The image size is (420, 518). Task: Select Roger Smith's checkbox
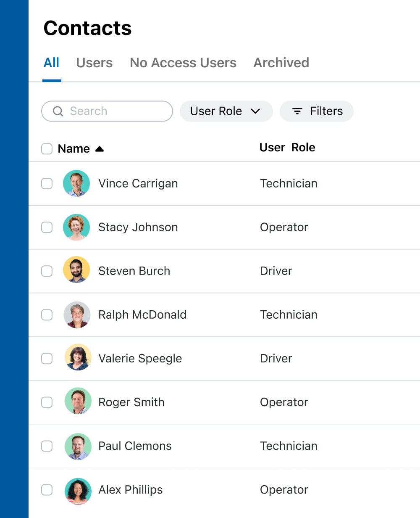[47, 402]
